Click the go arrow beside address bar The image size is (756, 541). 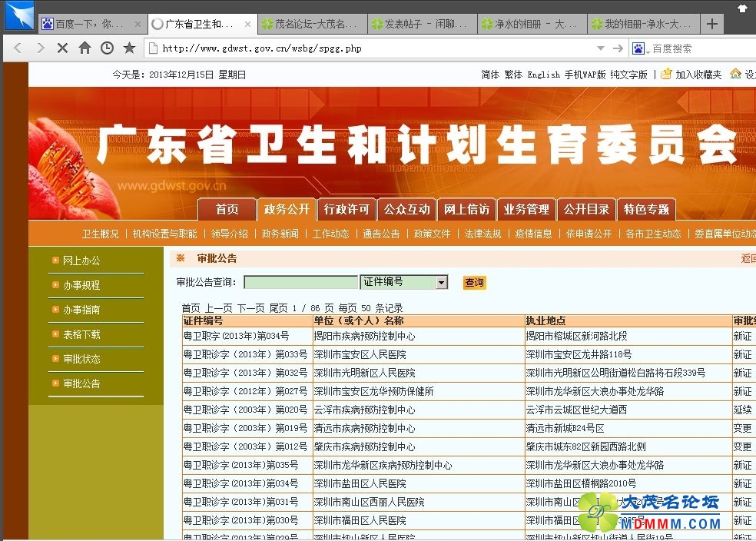pyautogui.click(x=618, y=48)
